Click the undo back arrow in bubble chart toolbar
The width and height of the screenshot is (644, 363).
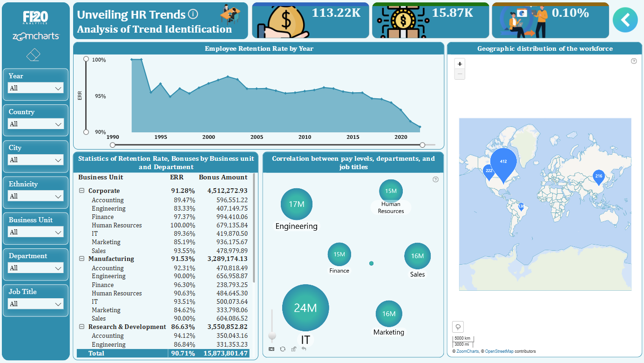pos(304,349)
